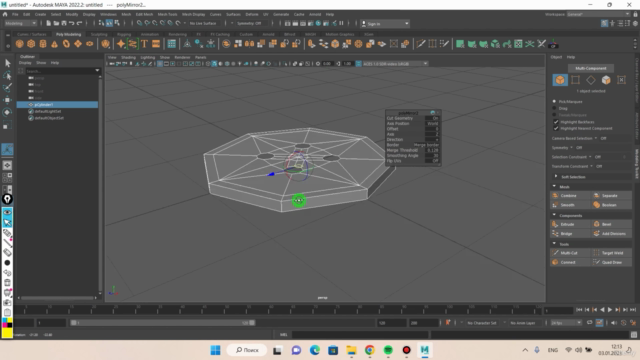Click the New Scene icon
The height and width of the screenshot is (360, 640).
click(49, 23)
